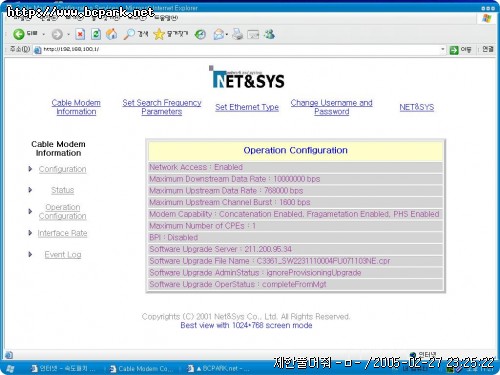Click the Maximum Downstream Data Rate row

(296, 179)
